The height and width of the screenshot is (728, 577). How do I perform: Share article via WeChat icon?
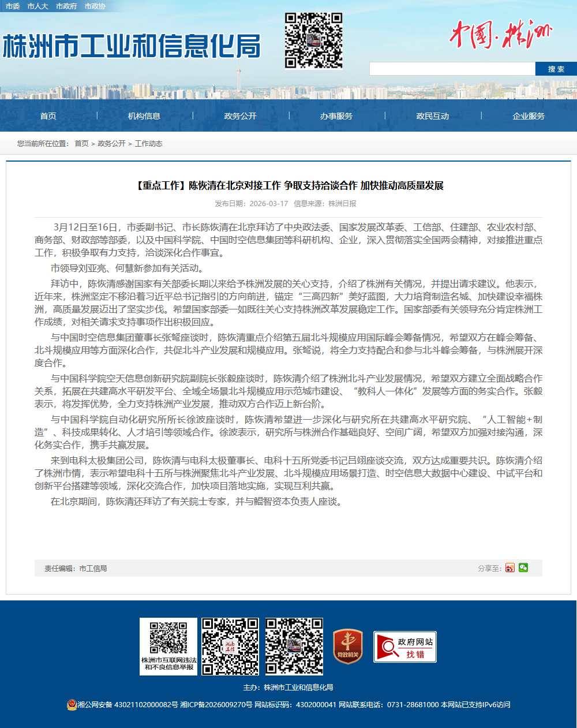click(523, 568)
